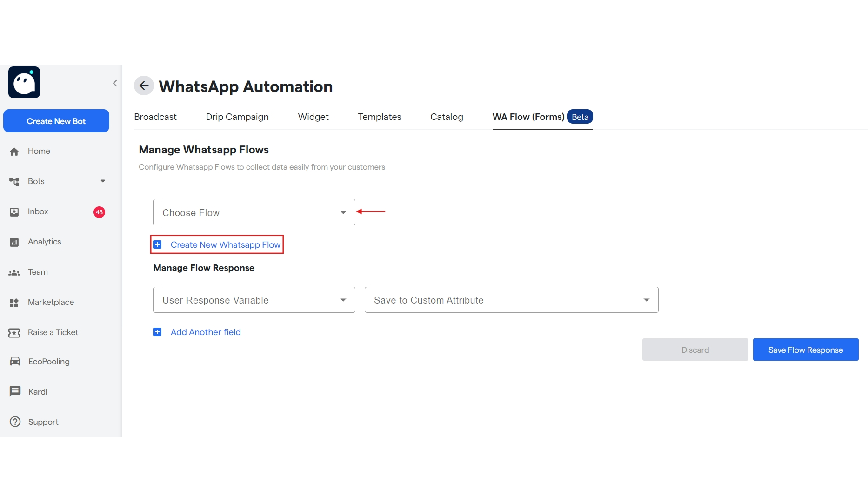Open Marketplace in the sidebar
The width and height of the screenshot is (868, 502).
point(51,302)
